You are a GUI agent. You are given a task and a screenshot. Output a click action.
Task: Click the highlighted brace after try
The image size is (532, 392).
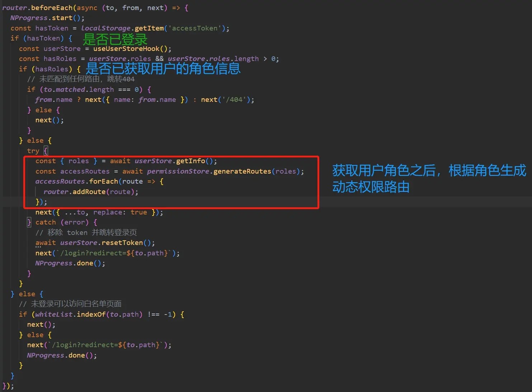point(46,151)
